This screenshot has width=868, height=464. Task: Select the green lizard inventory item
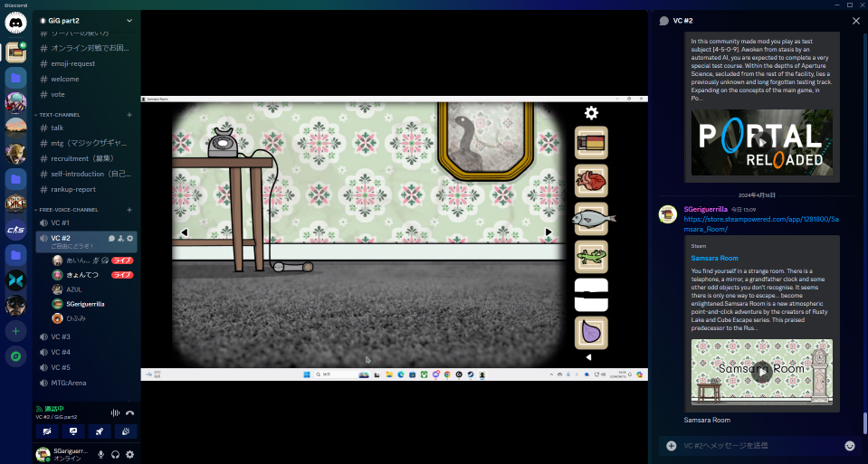coord(591,257)
